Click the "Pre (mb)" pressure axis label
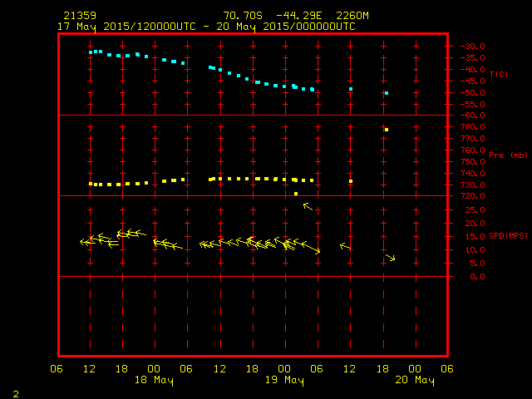 [x=508, y=155]
